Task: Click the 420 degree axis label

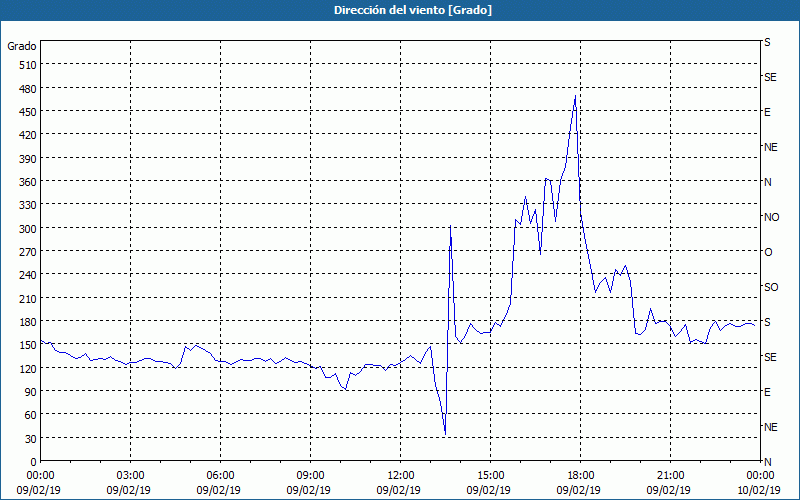Action: tap(28, 135)
